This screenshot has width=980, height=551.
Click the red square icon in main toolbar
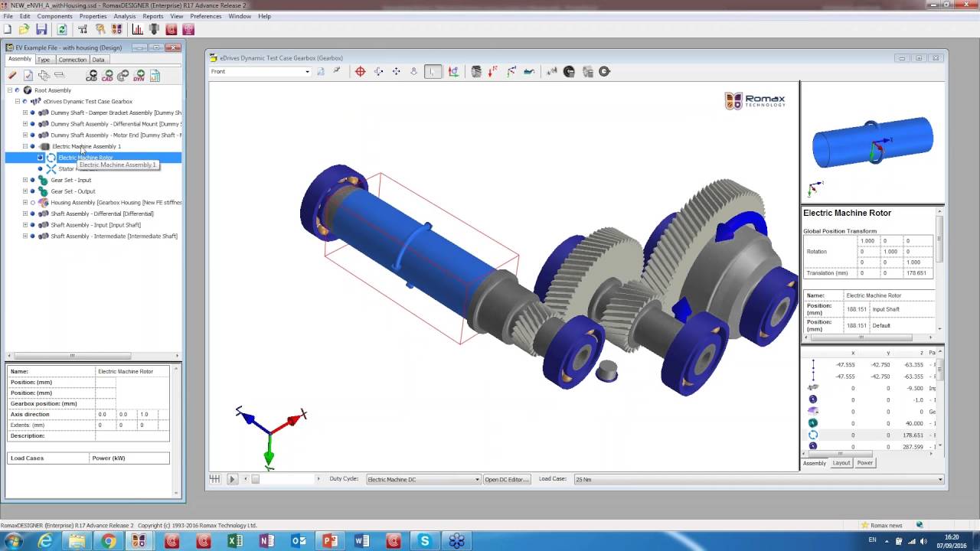171,29
